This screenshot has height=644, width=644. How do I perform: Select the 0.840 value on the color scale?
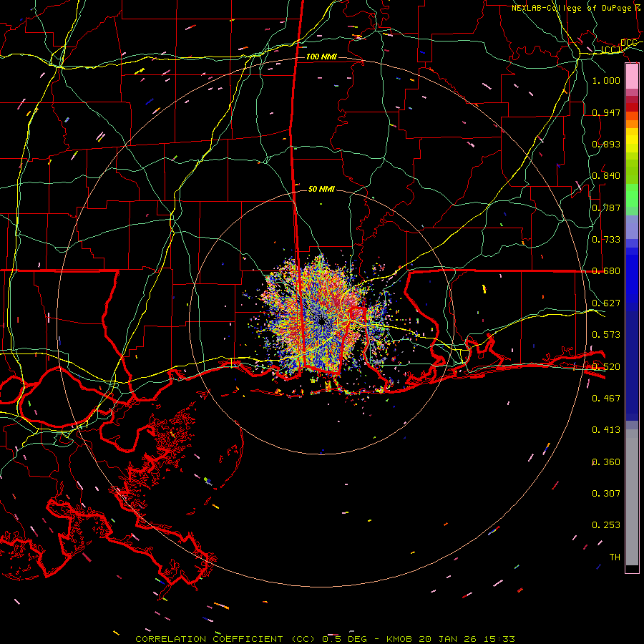606,176
